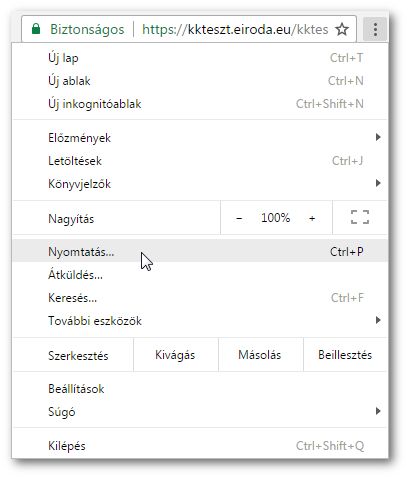Screen dimensions: 408x478
Task: Toggle fullscreen mode icon
Action: (x=360, y=217)
